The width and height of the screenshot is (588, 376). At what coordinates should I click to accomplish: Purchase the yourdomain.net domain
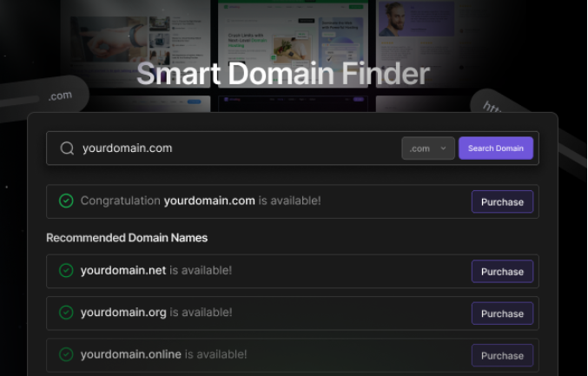502,272
